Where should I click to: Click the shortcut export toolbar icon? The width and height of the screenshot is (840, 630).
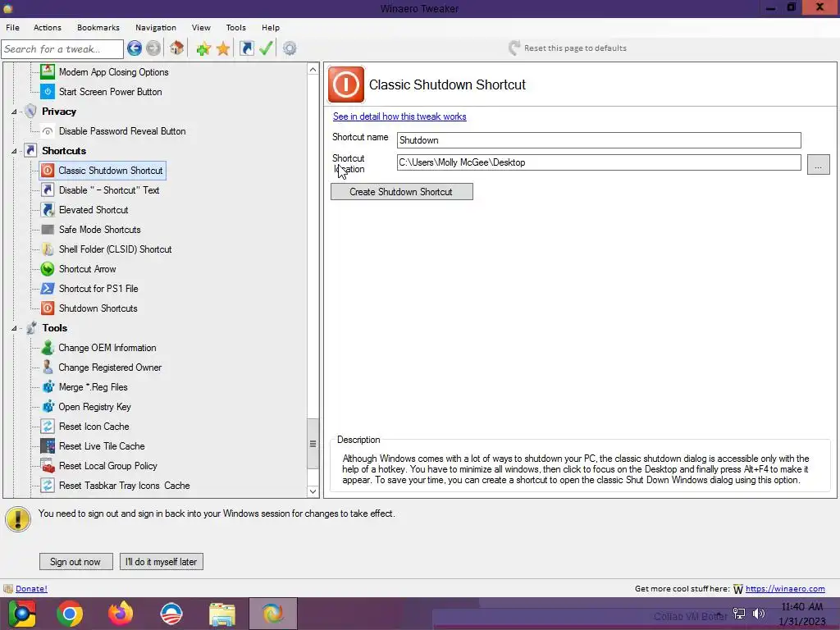click(x=246, y=48)
